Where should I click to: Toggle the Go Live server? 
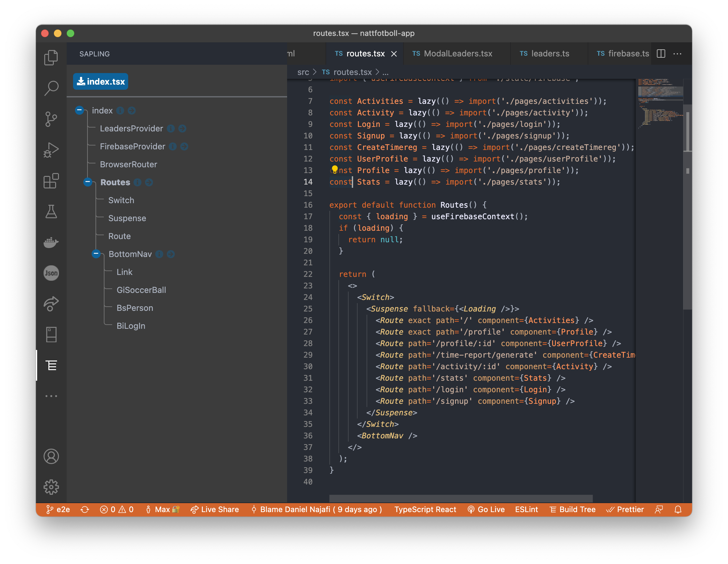[486, 509]
